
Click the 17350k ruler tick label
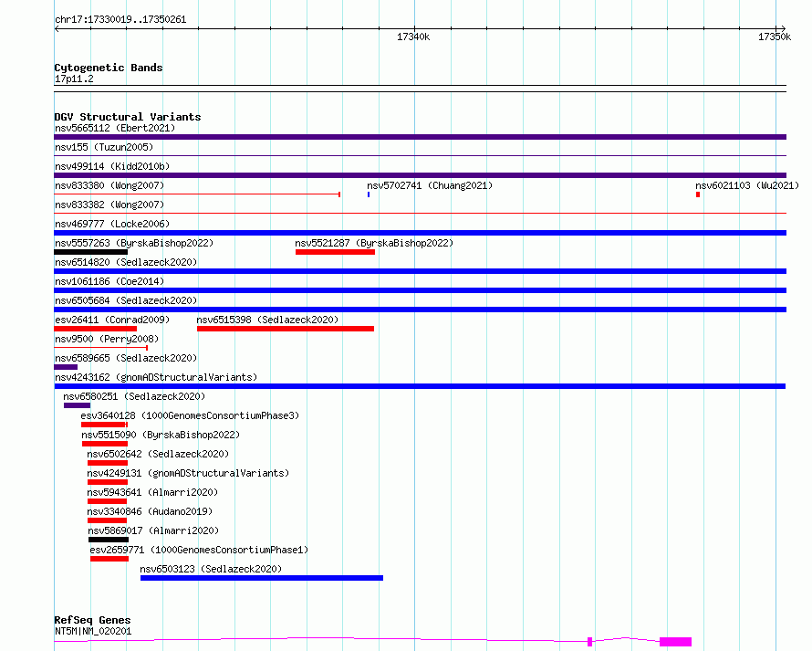[775, 37]
